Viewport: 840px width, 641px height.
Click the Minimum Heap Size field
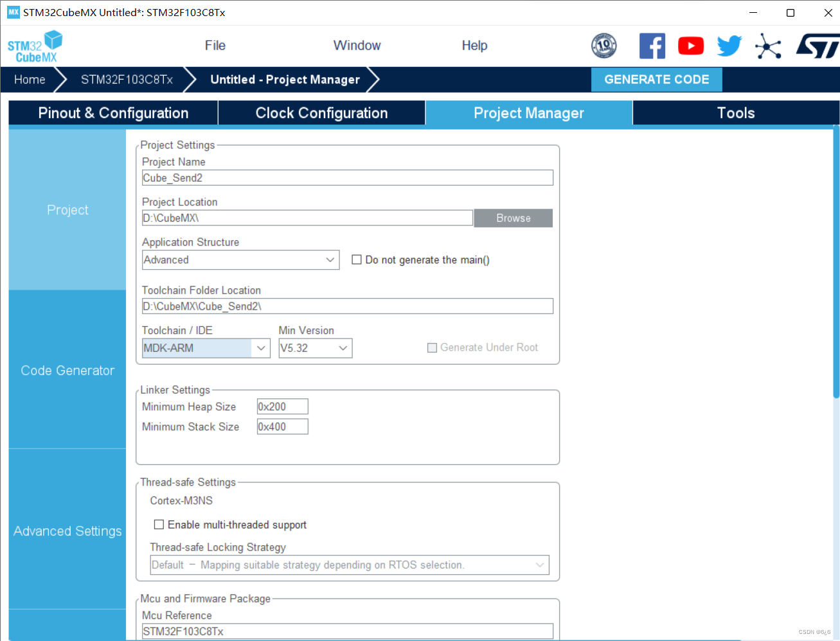[282, 407]
